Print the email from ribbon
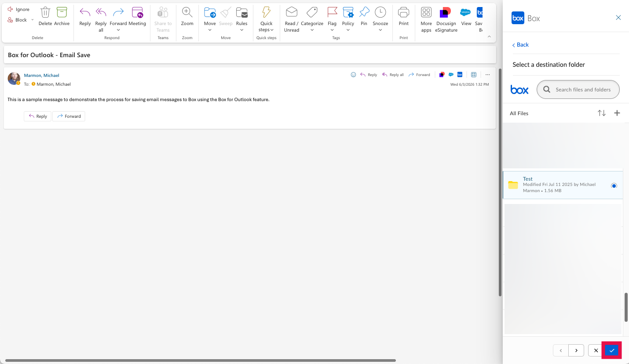The image size is (629, 364). [x=404, y=16]
